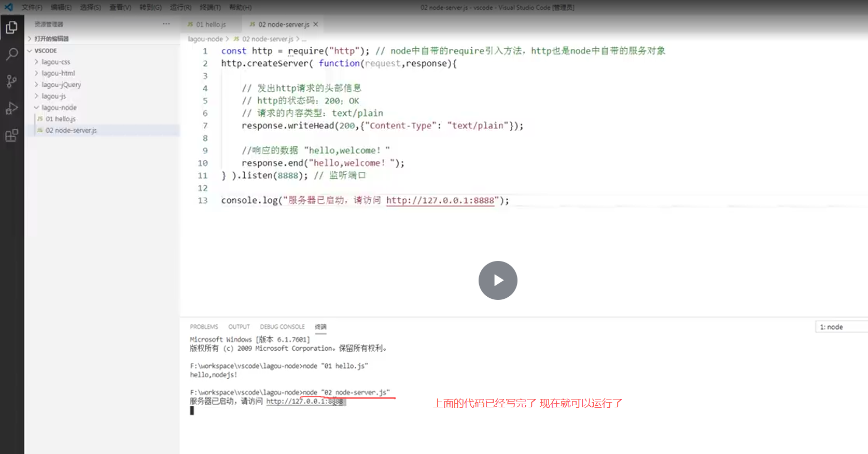Click the listen(8888) code line
Image resolution: width=868 pixels, height=454 pixels.
tap(293, 175)
